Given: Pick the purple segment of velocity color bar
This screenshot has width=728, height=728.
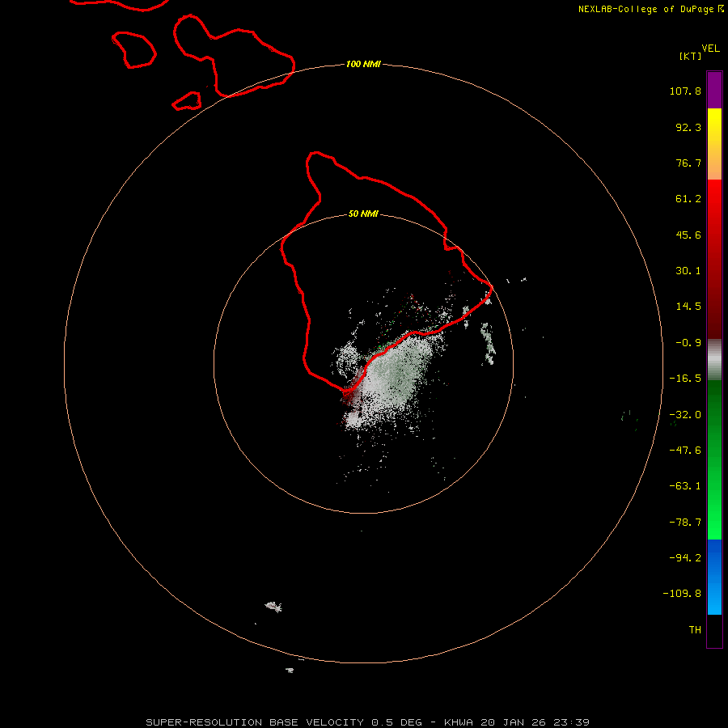Looking at the screenshot, I should click(714, 91).
